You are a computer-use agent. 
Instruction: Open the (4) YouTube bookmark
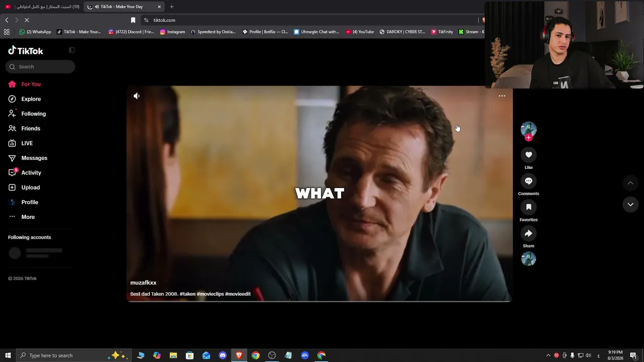point(360,32)
